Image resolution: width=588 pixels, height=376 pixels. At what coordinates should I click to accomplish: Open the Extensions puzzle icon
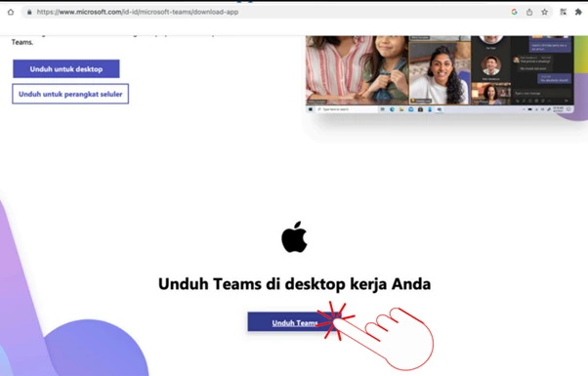click(578, 12)
